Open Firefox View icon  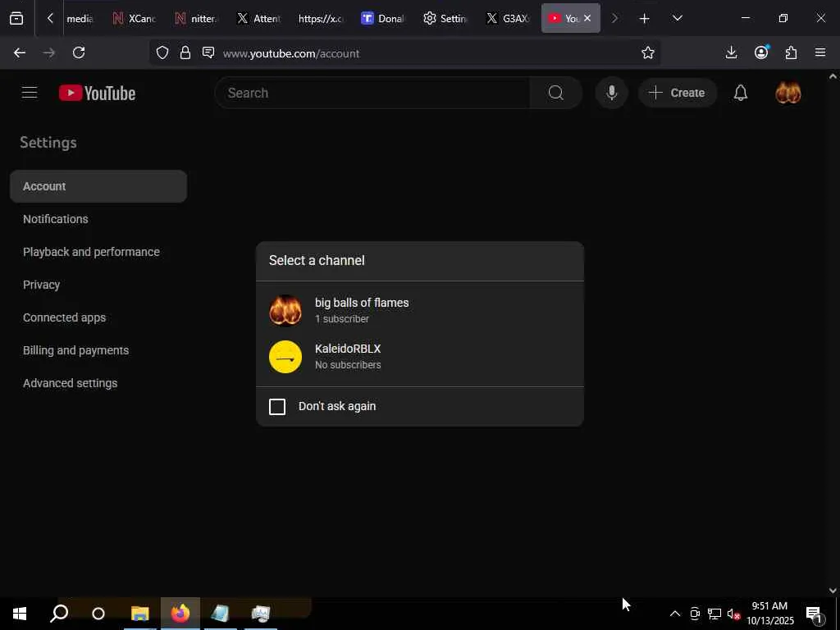pyautogui.click(x=16, y=18)
